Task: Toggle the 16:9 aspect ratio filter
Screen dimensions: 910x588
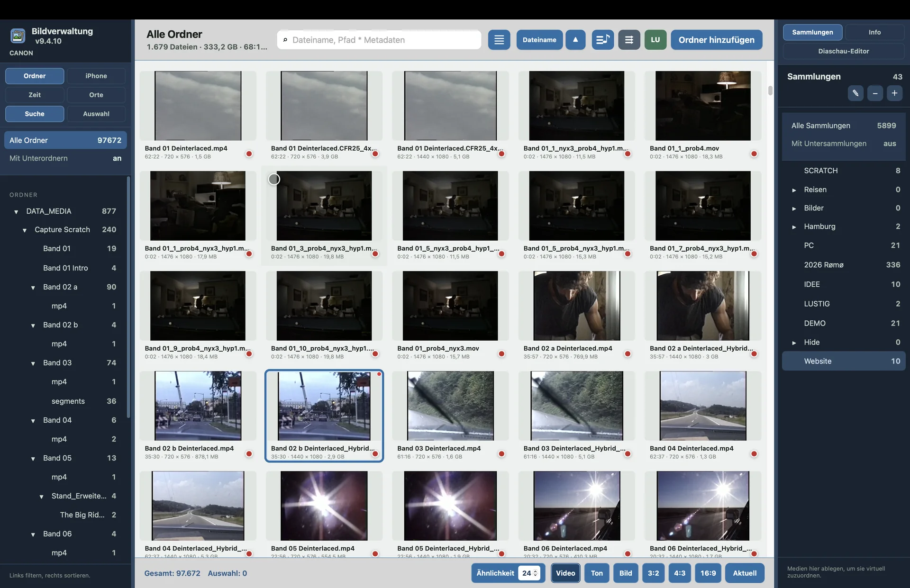Action: [x=708, y=573]
